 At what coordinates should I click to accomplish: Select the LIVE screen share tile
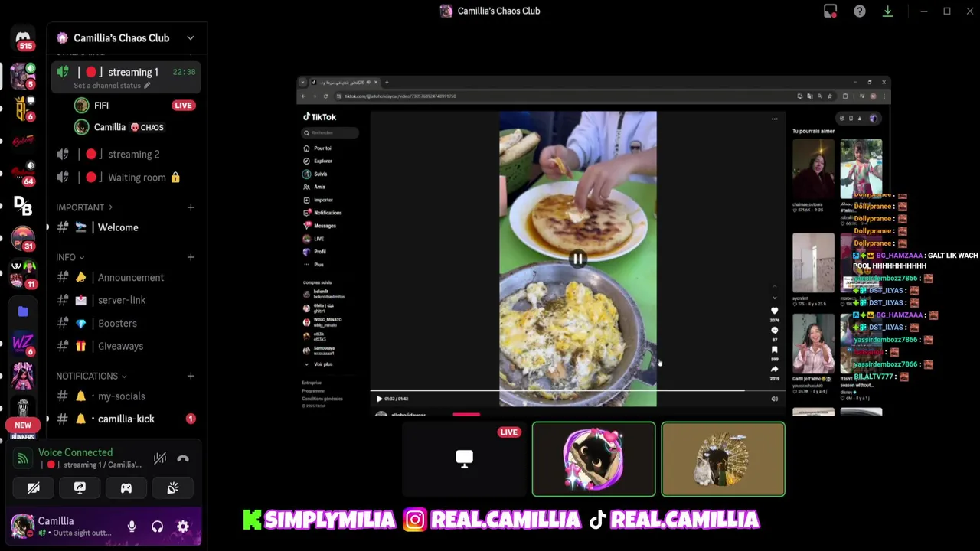[464, 459]
